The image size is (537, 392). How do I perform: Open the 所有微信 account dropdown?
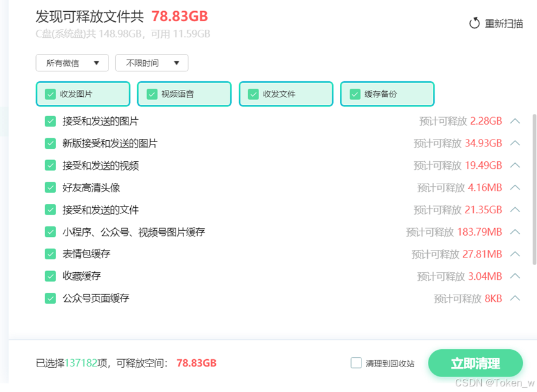pyautogui.click(x=73, y=63)
